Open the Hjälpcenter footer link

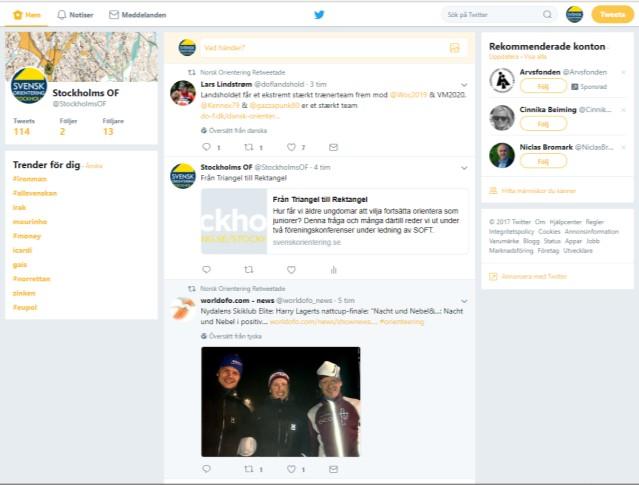[565, 222]
